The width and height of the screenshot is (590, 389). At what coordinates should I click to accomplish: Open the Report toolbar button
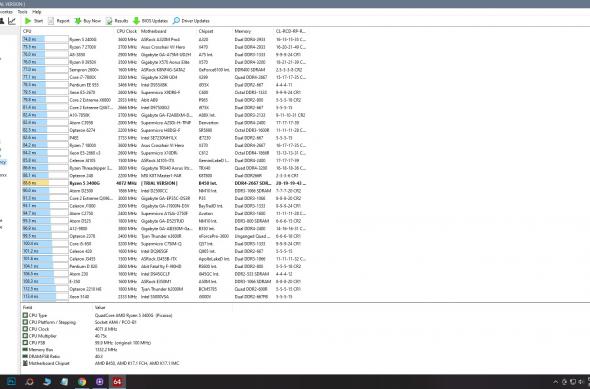[x=59, y=21]
